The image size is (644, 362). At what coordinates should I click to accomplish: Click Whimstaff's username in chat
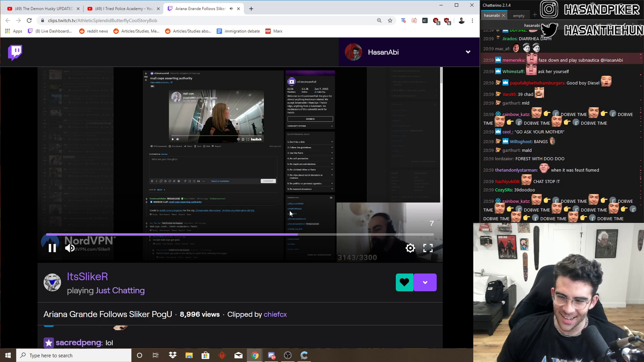tap(514, 72)
